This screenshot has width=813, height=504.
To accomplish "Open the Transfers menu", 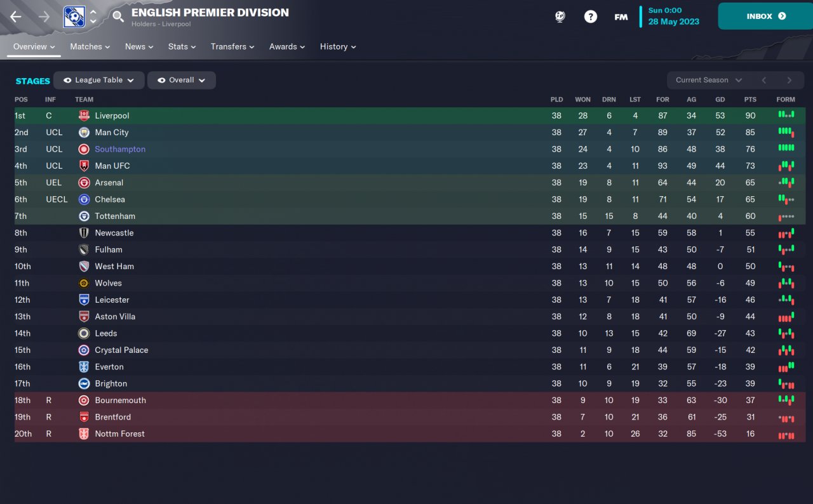I will [x=232, y=46].
